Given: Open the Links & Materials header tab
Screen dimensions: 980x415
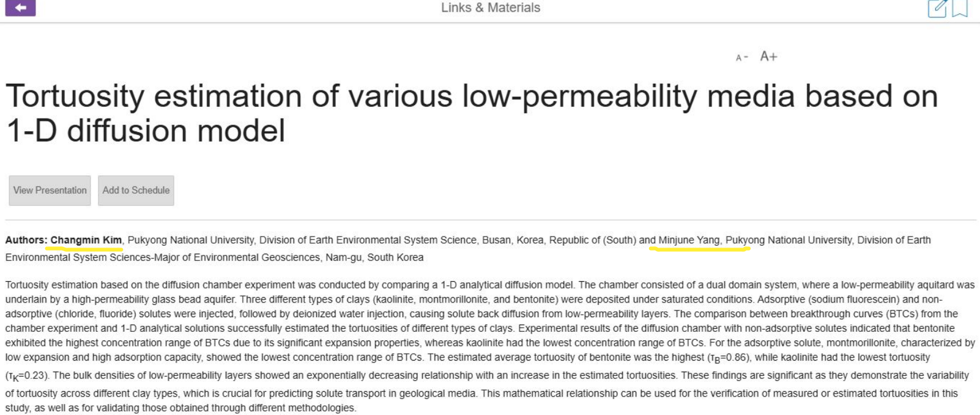Looking at the screenshot, I should pyautogui.click(x=491, y=8).
